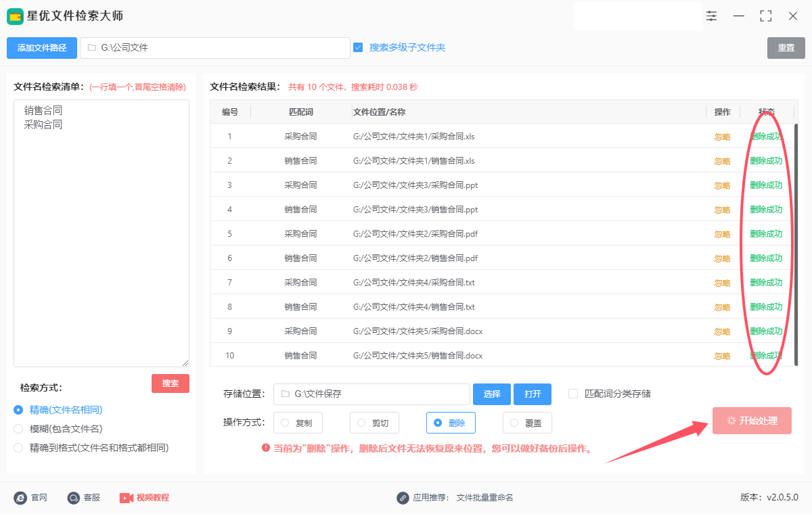Click the 操作 column header
812x514 pixels.
[723, 112]
